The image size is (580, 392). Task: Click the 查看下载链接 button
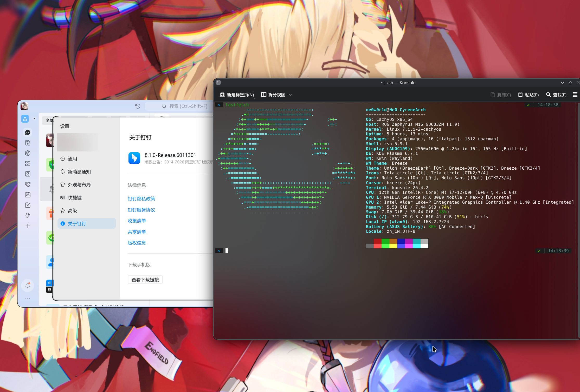(145, 280)
